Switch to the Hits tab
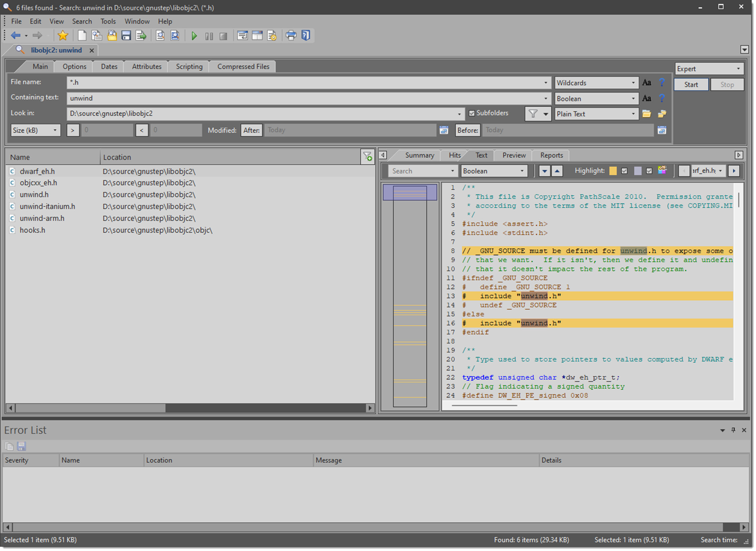This screenshot has width=756, height=551. click(x=454, y=155)
